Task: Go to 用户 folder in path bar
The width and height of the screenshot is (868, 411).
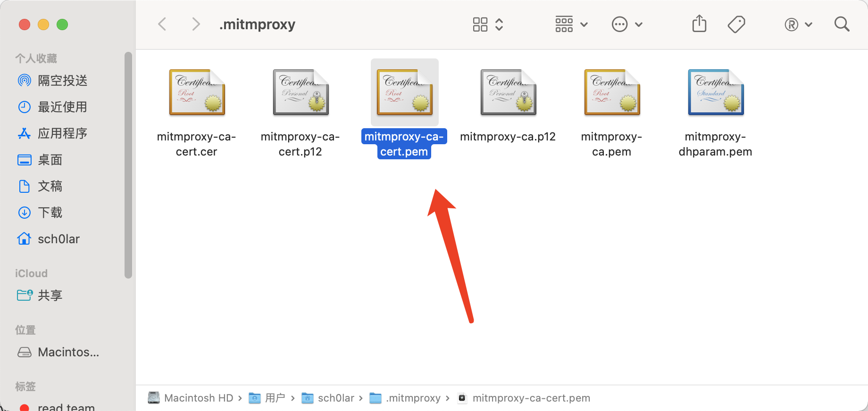Action: [x=267, y=398]
